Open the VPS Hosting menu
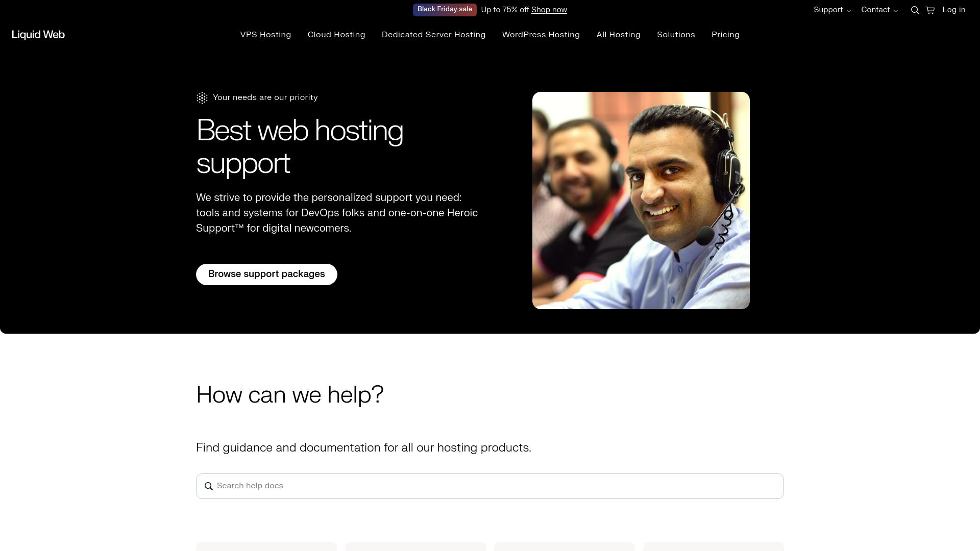 click(265, 35)
